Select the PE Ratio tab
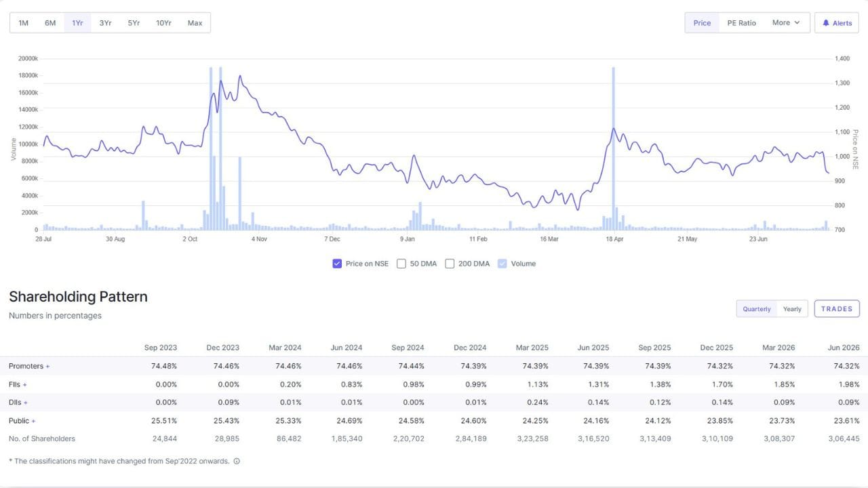 coord(741,23)
